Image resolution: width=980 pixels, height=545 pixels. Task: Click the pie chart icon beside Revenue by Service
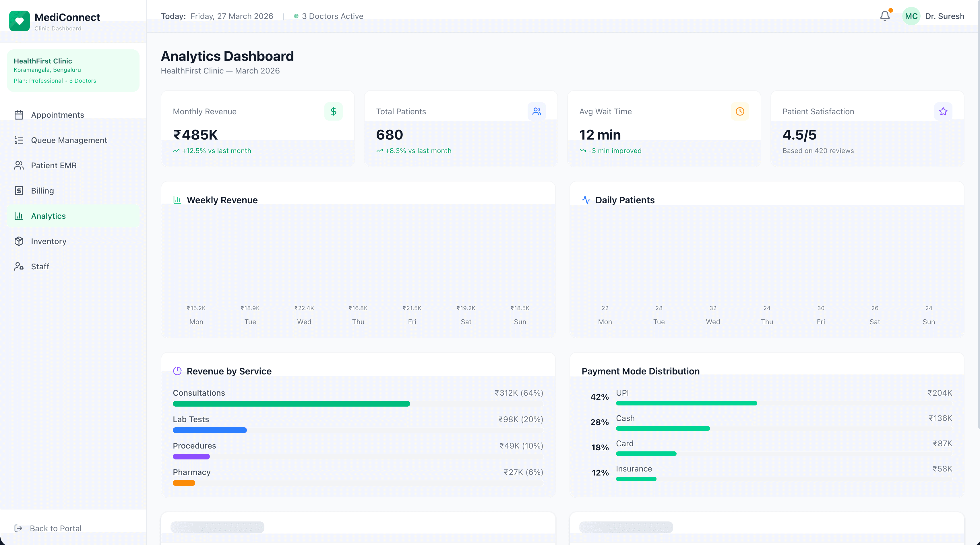tap(178, 371)
